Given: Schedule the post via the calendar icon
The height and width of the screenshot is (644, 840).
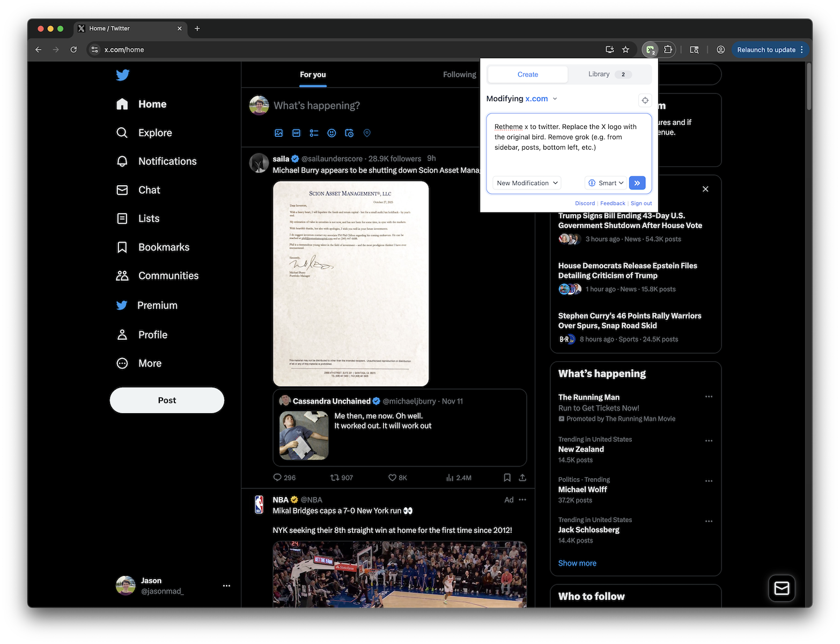Looking at the screenshot, I should tap(349, 133).
